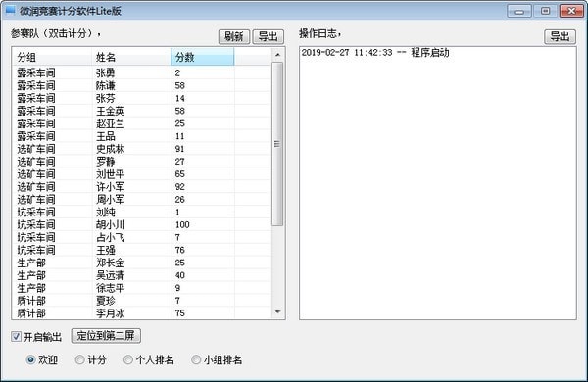Screen dimensions: 588x382
Task: Select the row for 李月冰
Action: pyautogui.click(x=142, y=313)
